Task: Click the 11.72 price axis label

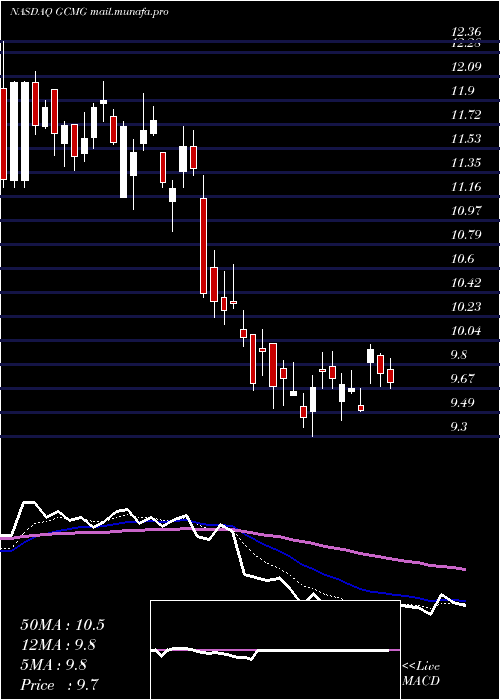Action: (466, 115)
